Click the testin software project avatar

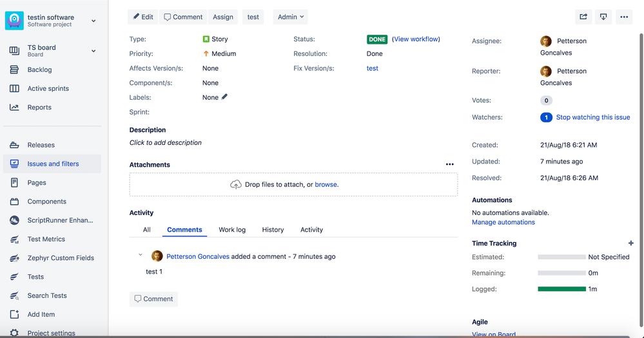click(x=14, y=21)
